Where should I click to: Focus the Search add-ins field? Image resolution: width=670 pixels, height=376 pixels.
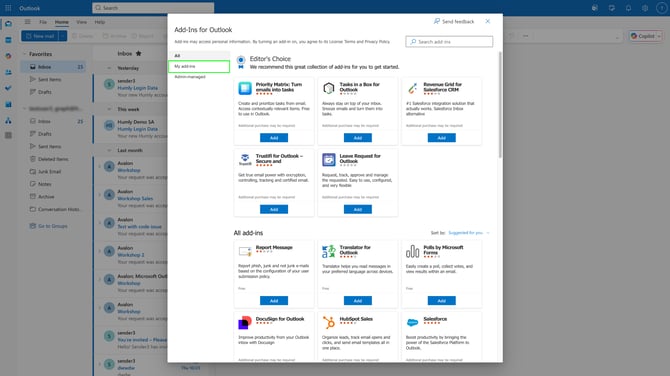point(449,41)
